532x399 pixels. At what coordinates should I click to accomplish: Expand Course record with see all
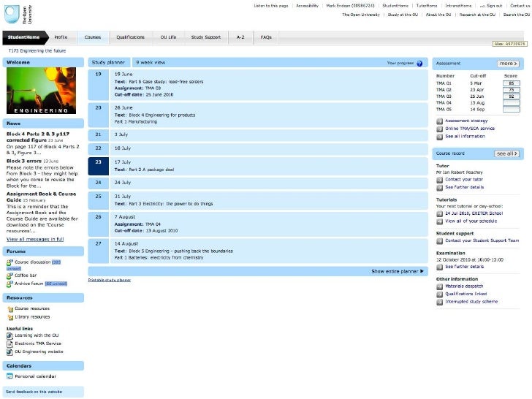point(507,154)
